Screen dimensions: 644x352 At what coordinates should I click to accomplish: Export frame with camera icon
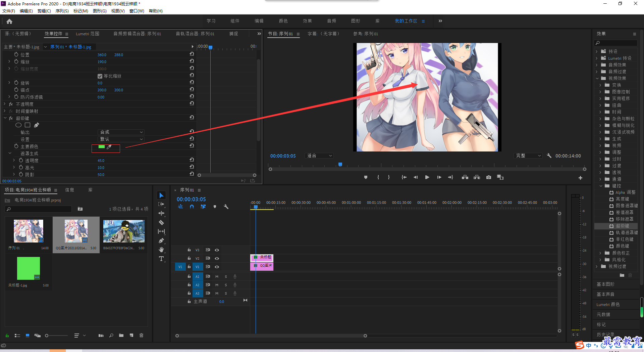(489, 177)
